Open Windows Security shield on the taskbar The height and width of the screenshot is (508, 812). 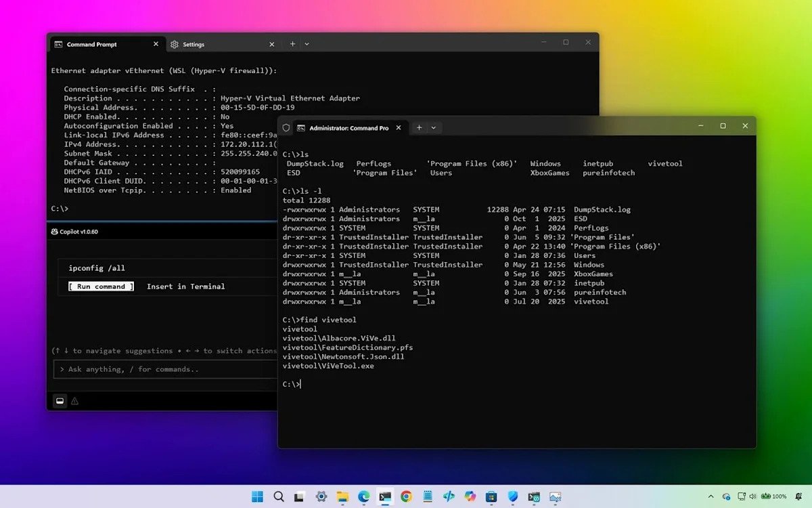512,496
